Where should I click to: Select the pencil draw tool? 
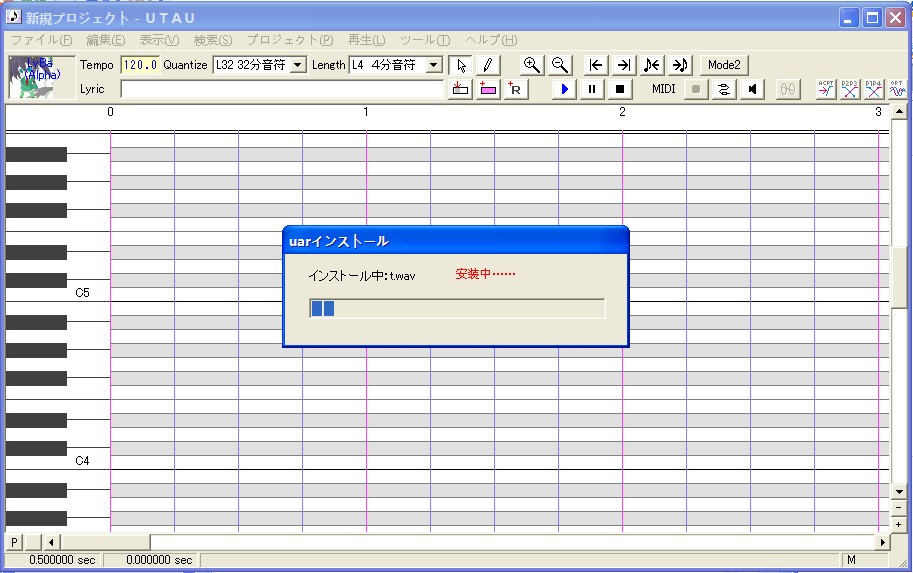coord(489,65)
